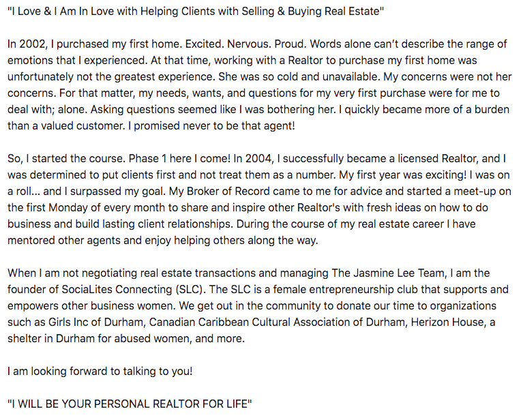Click the quoted headline about Helping Clients
Image resolution: width=523 pixels, height=420 pixels.
click(x=196, y=12)
